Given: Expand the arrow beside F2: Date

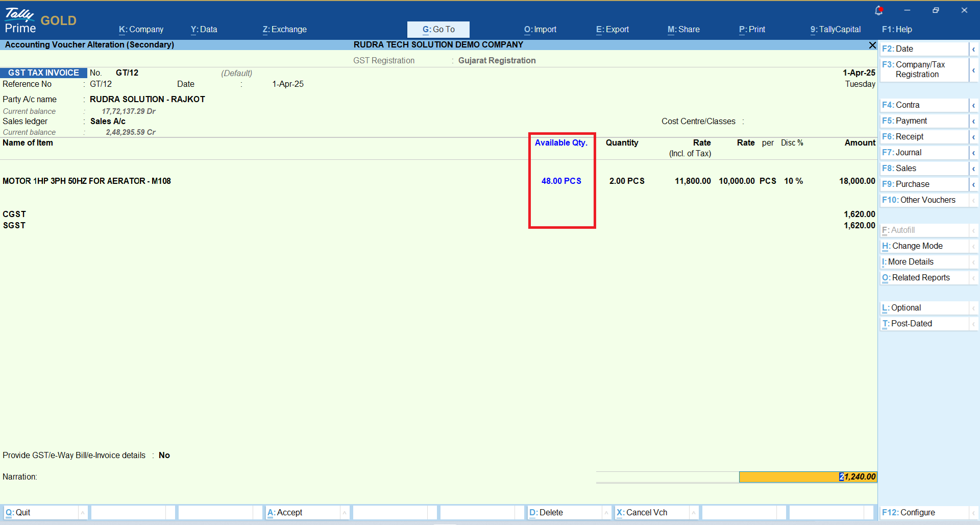Looking at the screenshot, I should tap(973, 49).
